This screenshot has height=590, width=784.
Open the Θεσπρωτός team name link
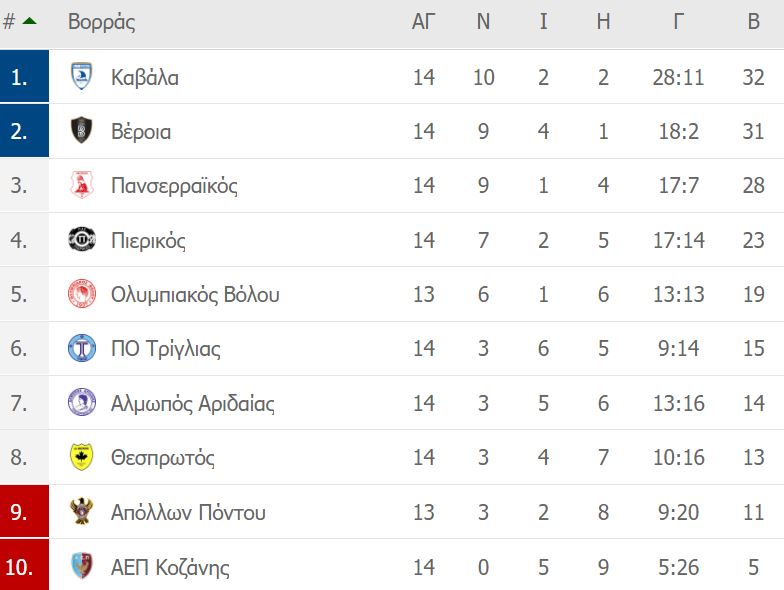[162, 458]
